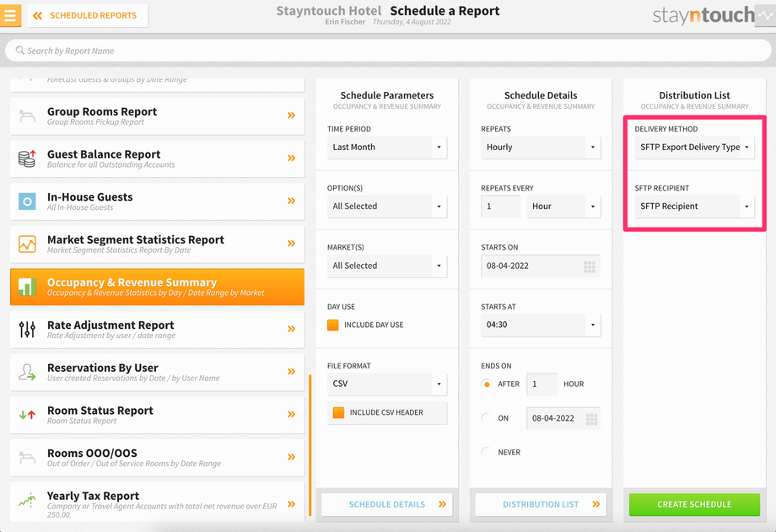Select the Guest Balance Report title
This screenshot has width=776, height=532.
click(x=104, y=154)
